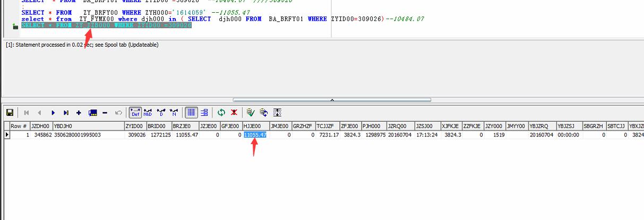Viewport: 644px width, 220px height.
Task: Select the ZYID00 cell 309026
Action: tap(135, 135)
